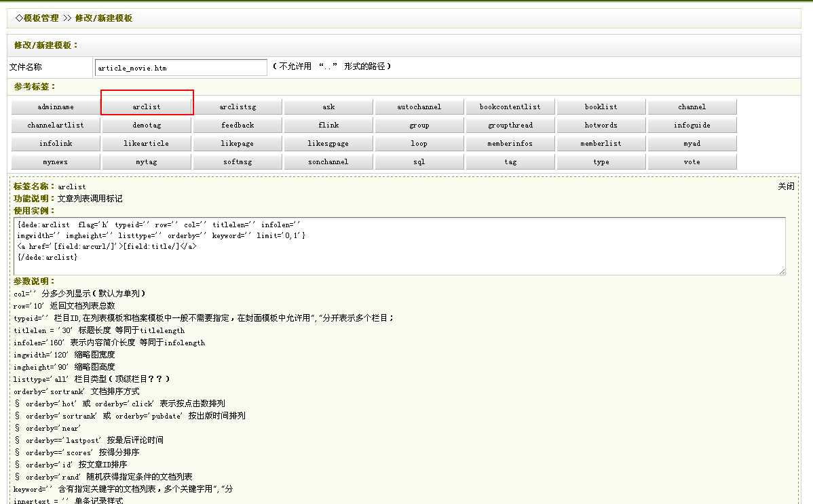Select the vote tag button
The height and width of the screenshot is (504, 813).
coord(692,161)
